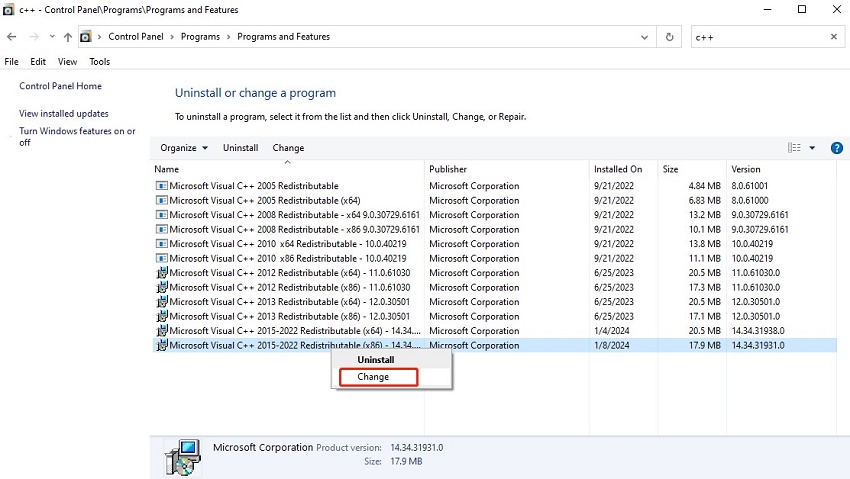Open Control Panel Home link
The width and height of the screenshot is (850, 479).
click(x=60, y=86)
